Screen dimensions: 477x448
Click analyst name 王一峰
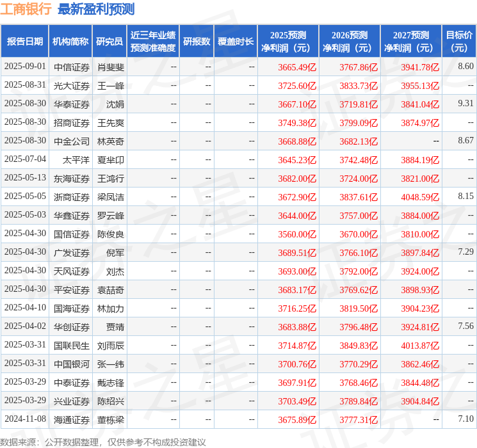pos(111,86)
